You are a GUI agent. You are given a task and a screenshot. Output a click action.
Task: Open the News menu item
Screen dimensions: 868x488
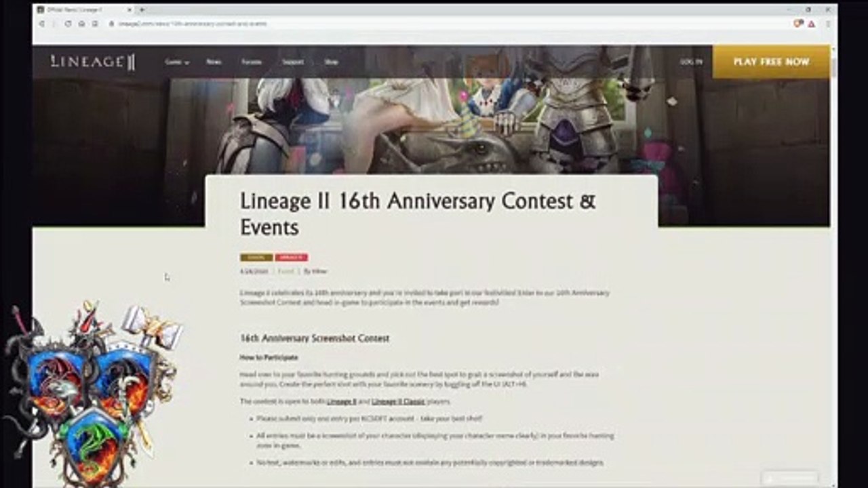(x=214, y=62)
